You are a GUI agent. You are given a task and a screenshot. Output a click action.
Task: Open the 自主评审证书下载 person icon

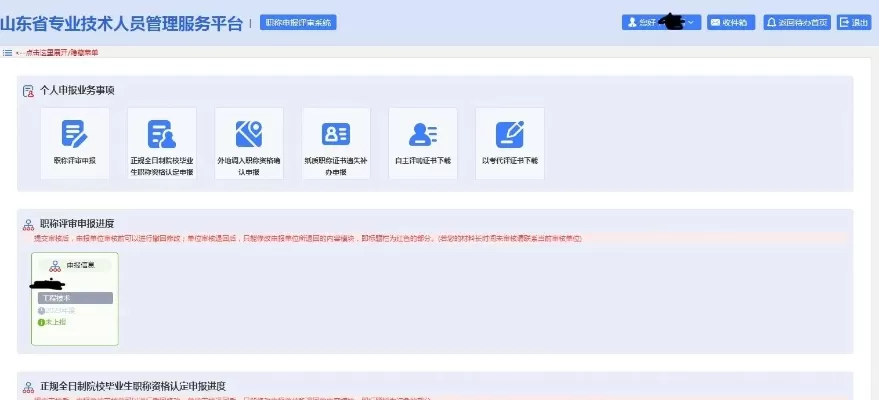[x=423, y=134]
